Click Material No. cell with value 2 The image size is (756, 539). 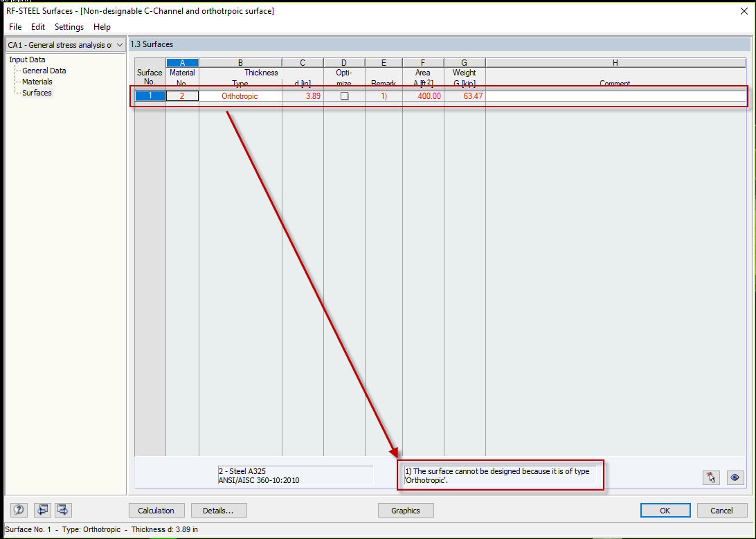pyautogui.click(x=182, y=96)
